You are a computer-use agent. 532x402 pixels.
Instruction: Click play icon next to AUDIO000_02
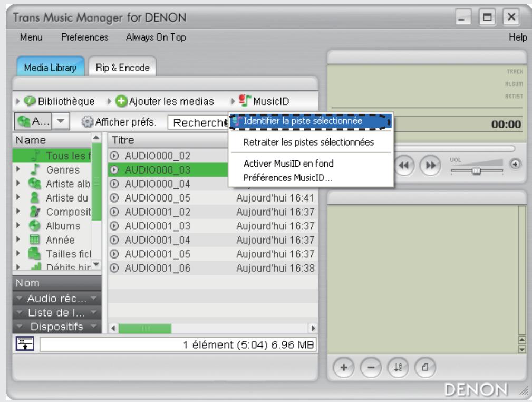[114, 156]
